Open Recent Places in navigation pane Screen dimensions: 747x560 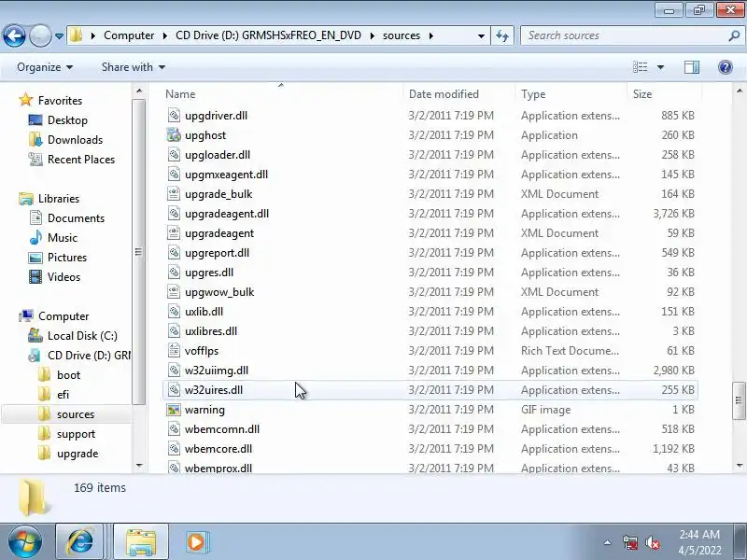(x=81, y=159)
